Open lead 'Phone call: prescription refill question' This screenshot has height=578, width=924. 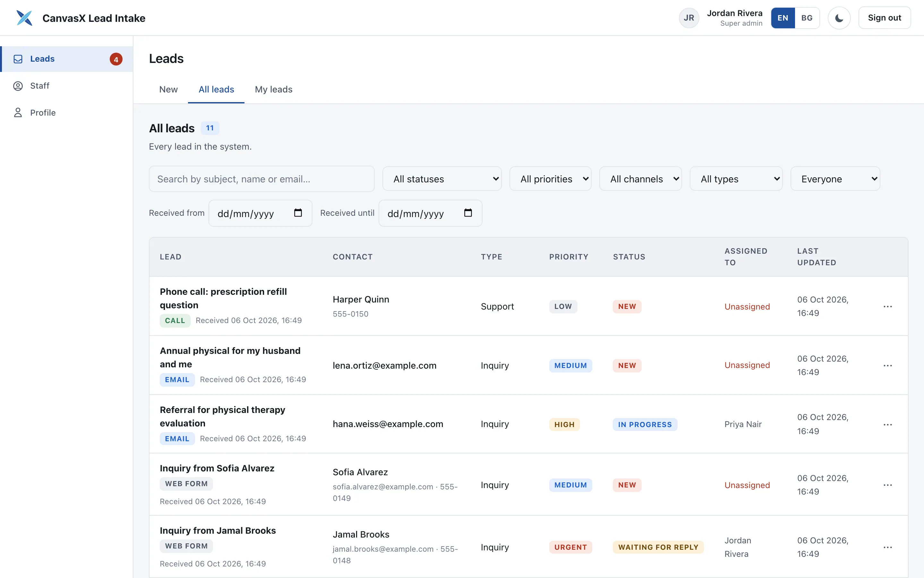tap(223, 298)
